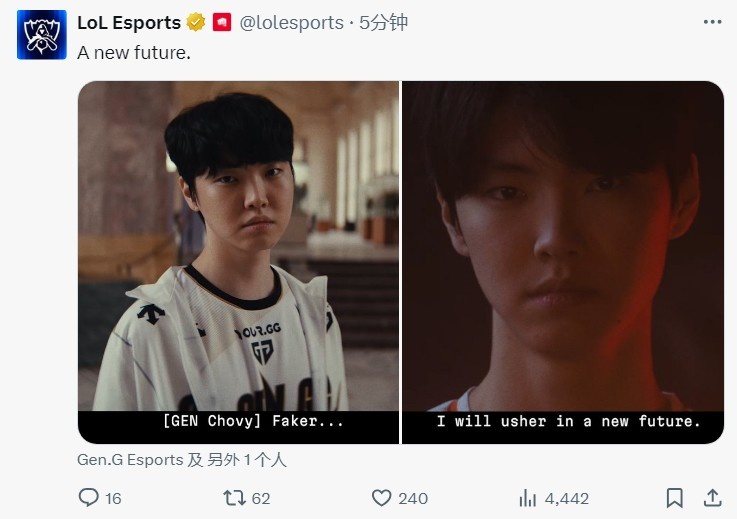
Task: Click the red affiliate badge icon
Action: (x=222, y=23)
